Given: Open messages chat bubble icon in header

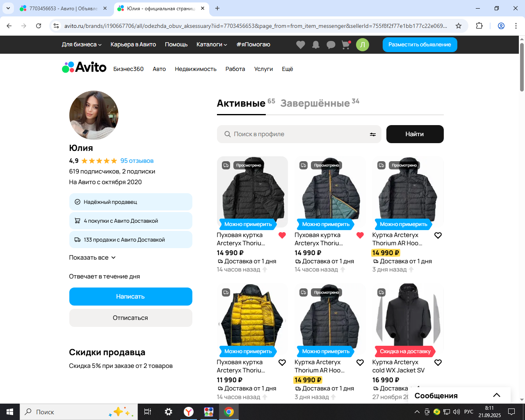Looking at the screenshot, I should [x=331, y=45].
